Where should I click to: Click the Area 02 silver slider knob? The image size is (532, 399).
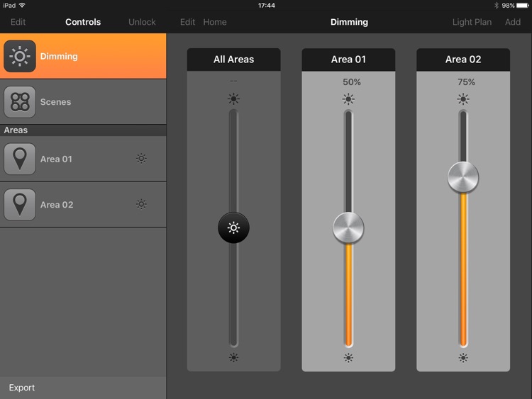coord(462,177)
